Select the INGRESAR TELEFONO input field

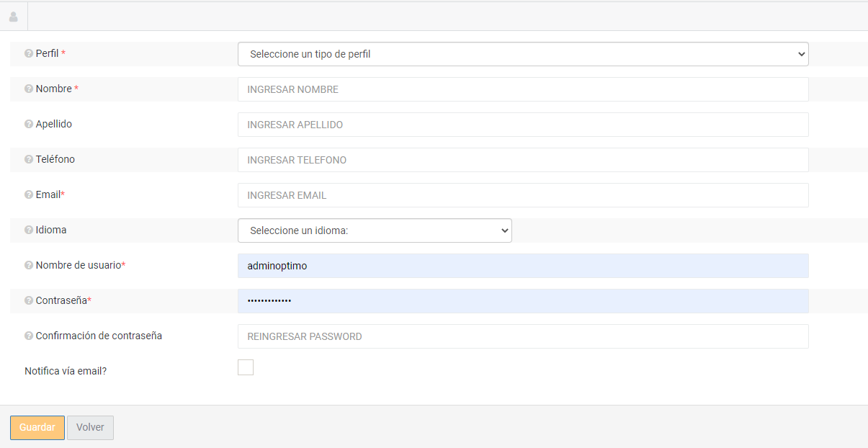[523, 160]
